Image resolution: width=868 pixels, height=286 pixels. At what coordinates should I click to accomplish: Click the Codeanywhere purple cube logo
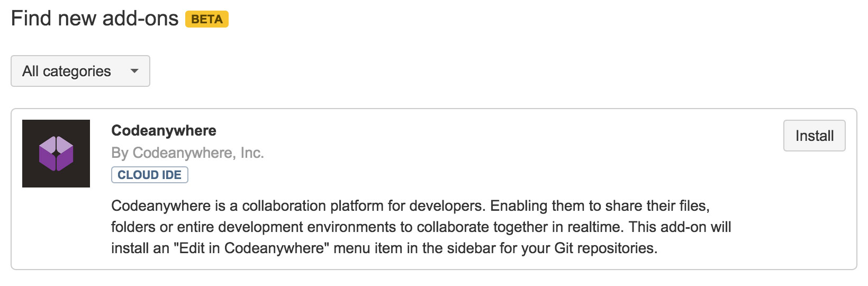[x=56, y=154]
